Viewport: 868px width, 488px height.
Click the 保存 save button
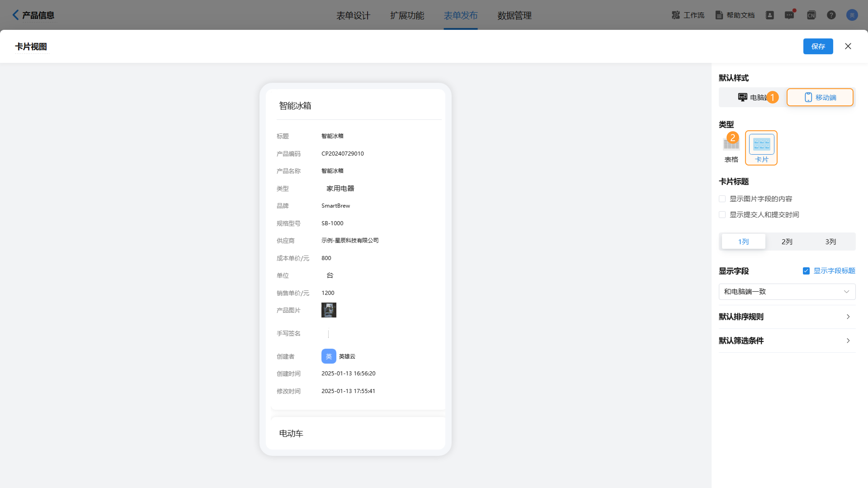(818, 47)
